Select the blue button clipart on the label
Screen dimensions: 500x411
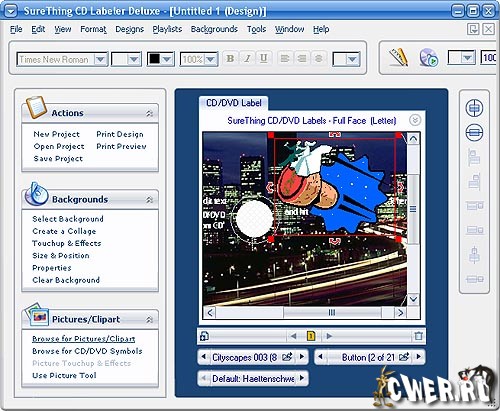pyautogui.click(x=354, y=193)
